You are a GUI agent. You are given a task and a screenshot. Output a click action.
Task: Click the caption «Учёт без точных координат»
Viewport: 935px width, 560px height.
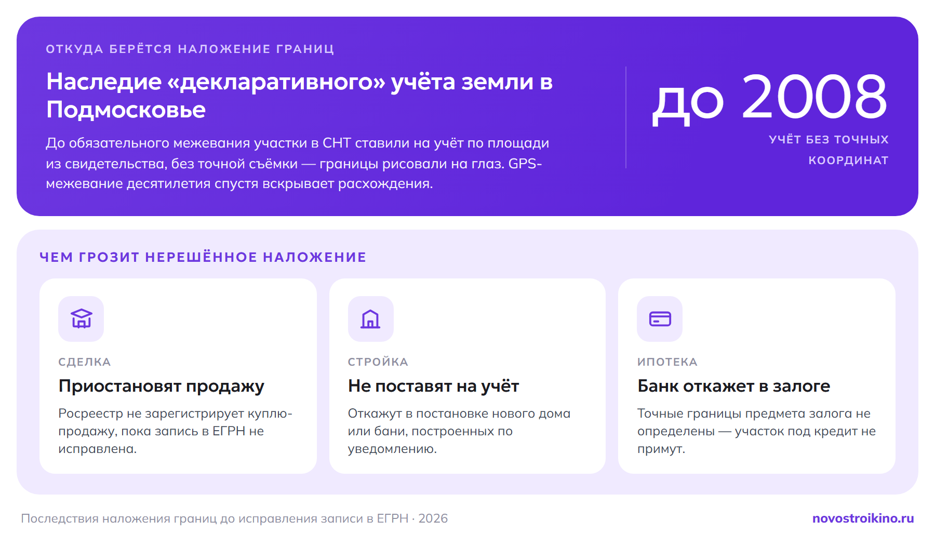[x=829, y=150]
